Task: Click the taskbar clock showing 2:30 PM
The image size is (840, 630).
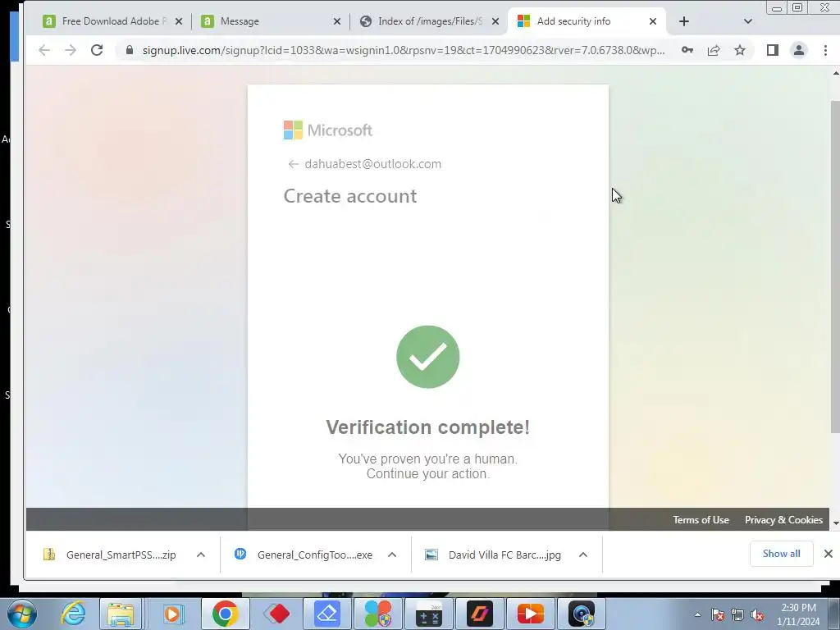Action: (798, 614)
